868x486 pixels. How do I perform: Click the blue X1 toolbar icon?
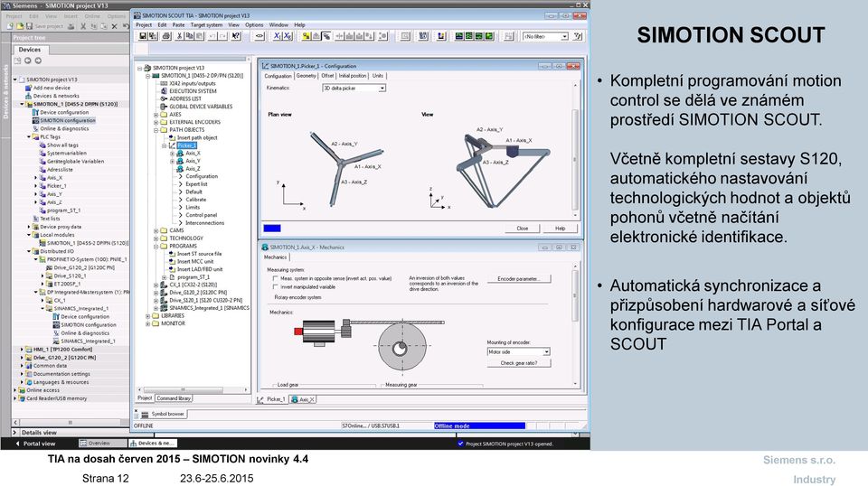pyautogui.click(x=277, y=36)
